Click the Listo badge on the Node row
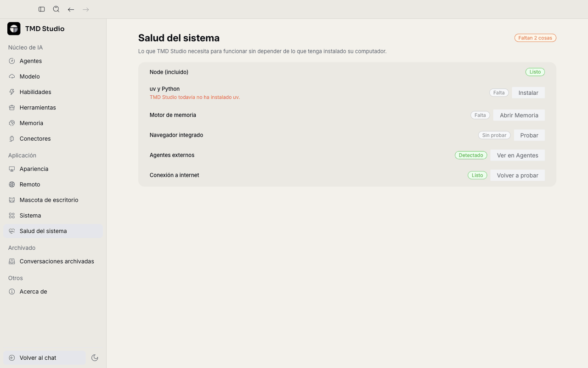This screenshot has height=368, width=588. pyautogui.click(x=535, y=72)
